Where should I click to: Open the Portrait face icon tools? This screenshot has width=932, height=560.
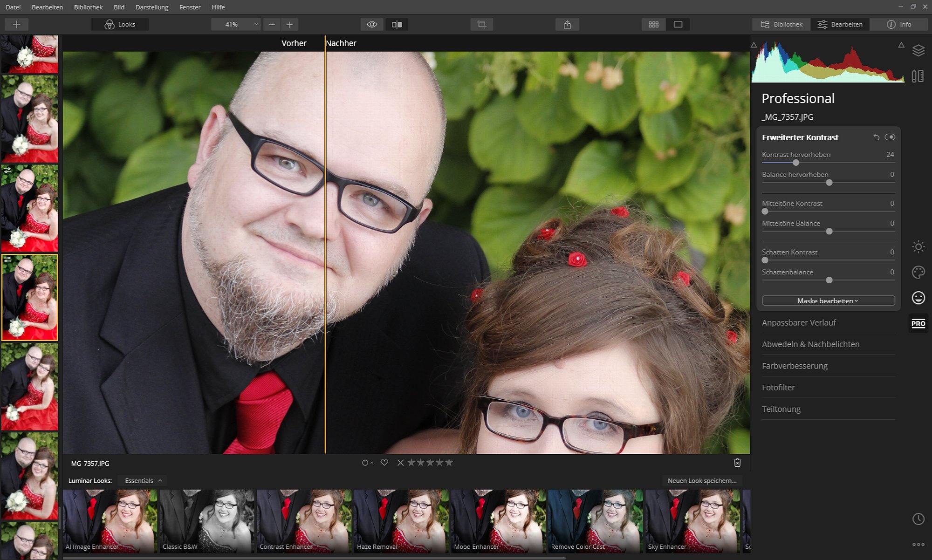(x=918, y=298)
